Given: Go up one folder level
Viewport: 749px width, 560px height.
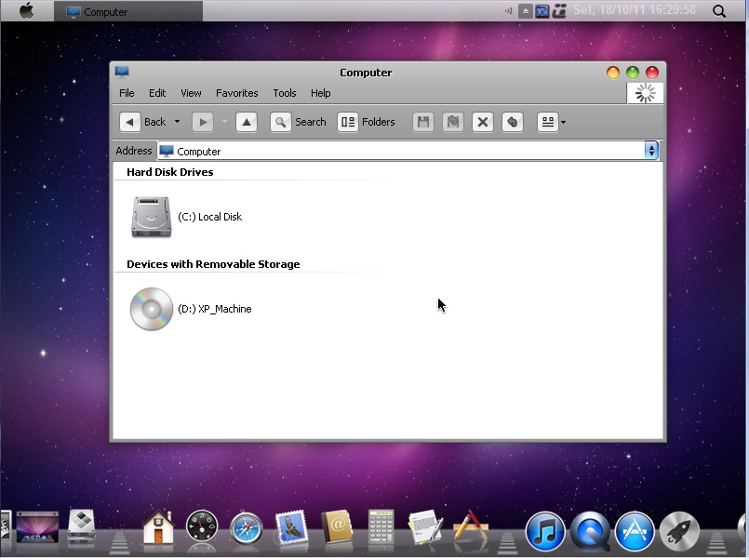Looking at the screenshot, I should pos(247,122).
